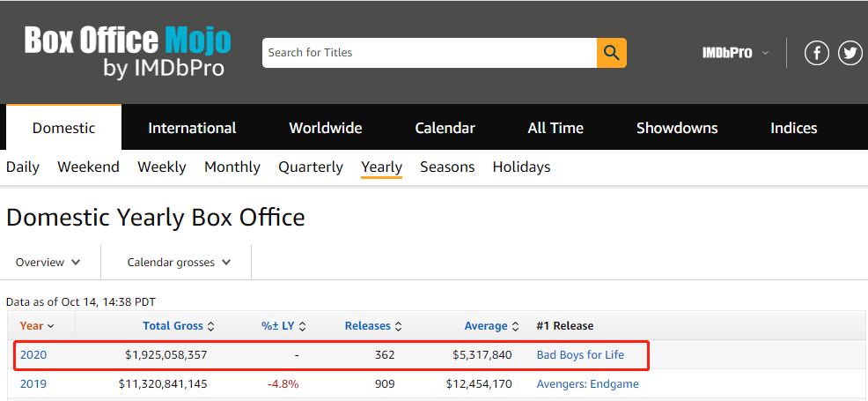Click the orange search magnifier button

(x=611, y=53)
